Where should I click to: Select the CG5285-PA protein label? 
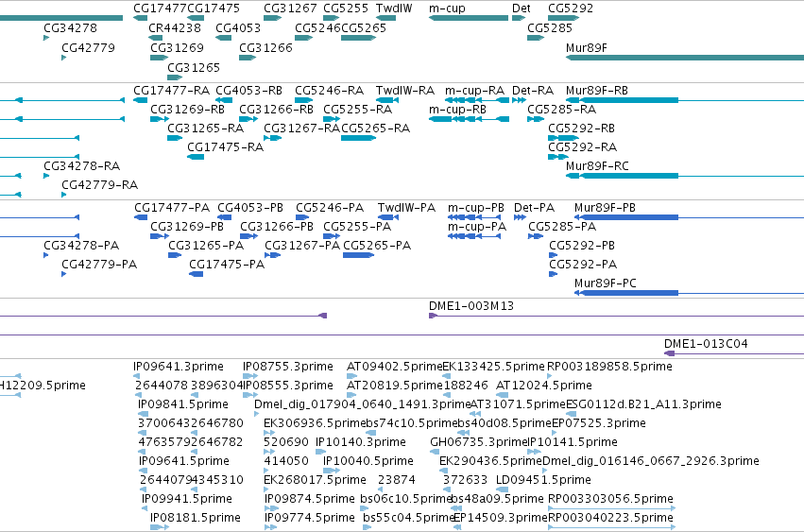[x=562, y=227]
